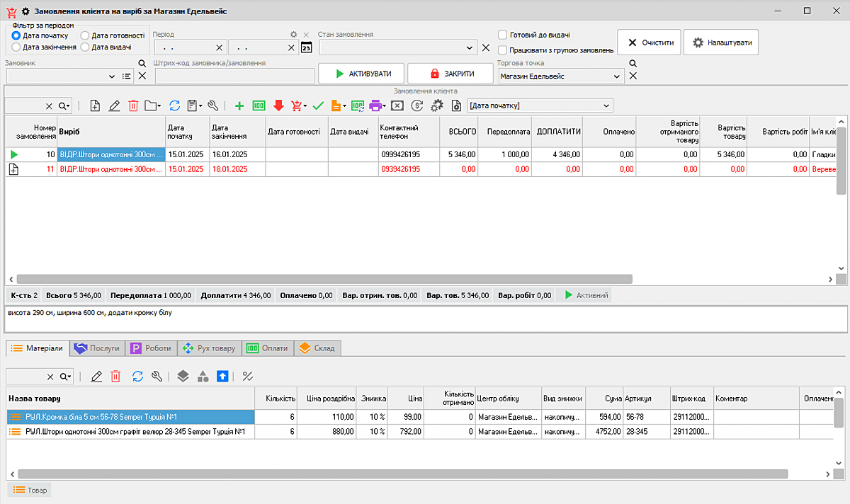Viewport: 850px width, 504px height.
Task: Open the calendar picker next to period fields
Action: [x=306, y=47]
